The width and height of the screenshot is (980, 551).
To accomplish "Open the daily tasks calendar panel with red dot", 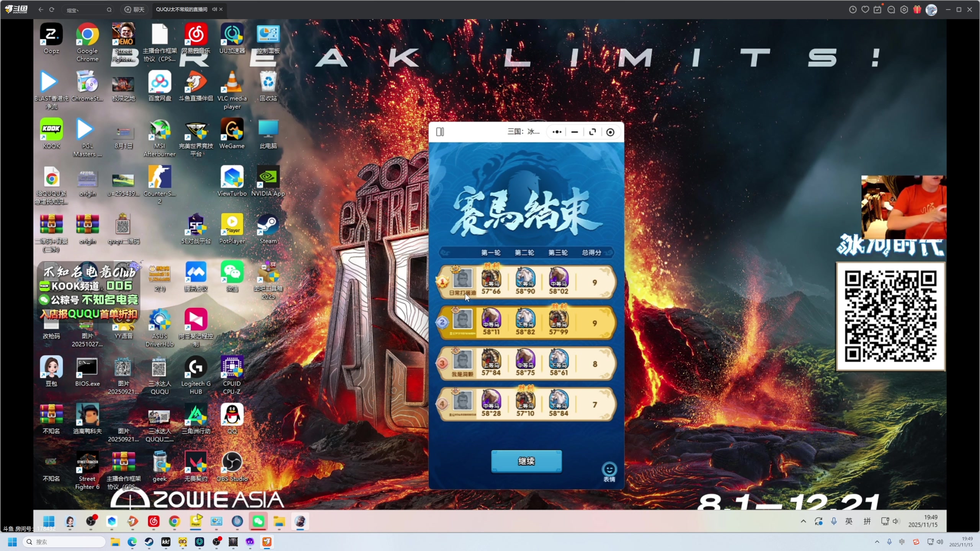I will coord(877,9).
